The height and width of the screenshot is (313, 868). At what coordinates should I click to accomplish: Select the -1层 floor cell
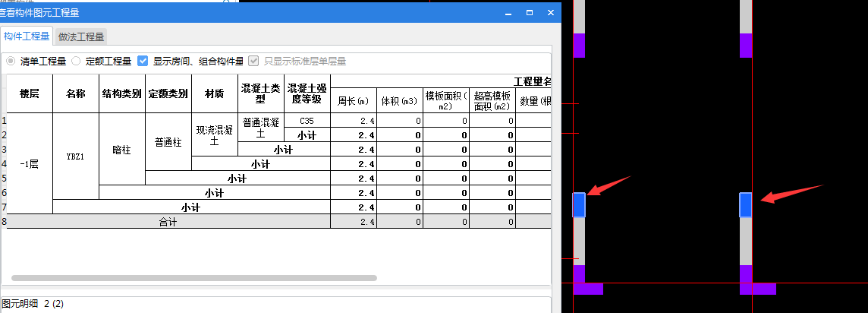pos(30,163)
